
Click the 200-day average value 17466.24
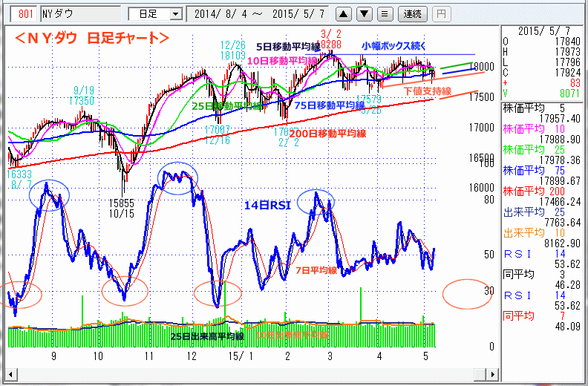560,202
